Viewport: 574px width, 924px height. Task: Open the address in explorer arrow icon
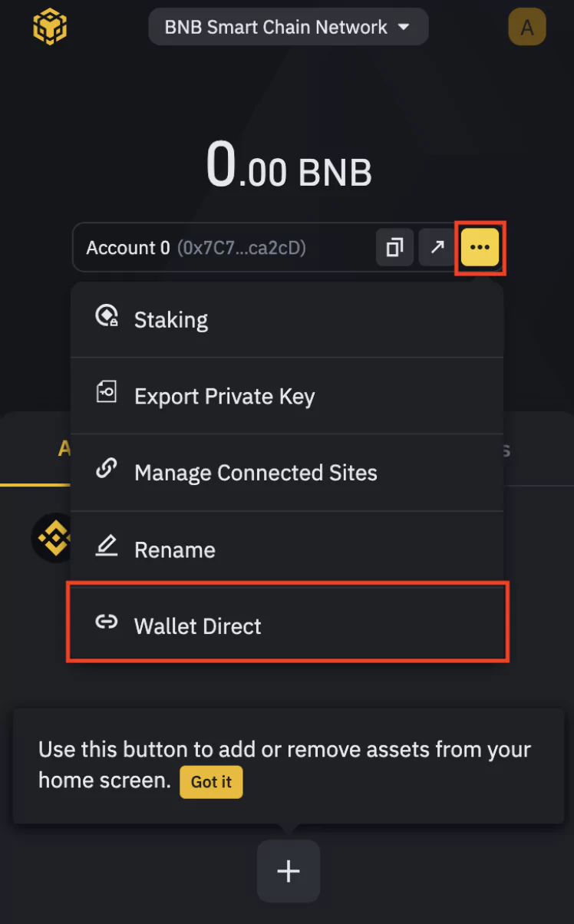[437, 248]
